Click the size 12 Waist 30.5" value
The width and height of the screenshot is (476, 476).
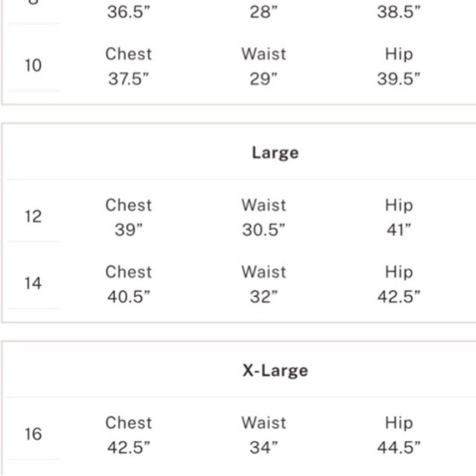point(263,230)
